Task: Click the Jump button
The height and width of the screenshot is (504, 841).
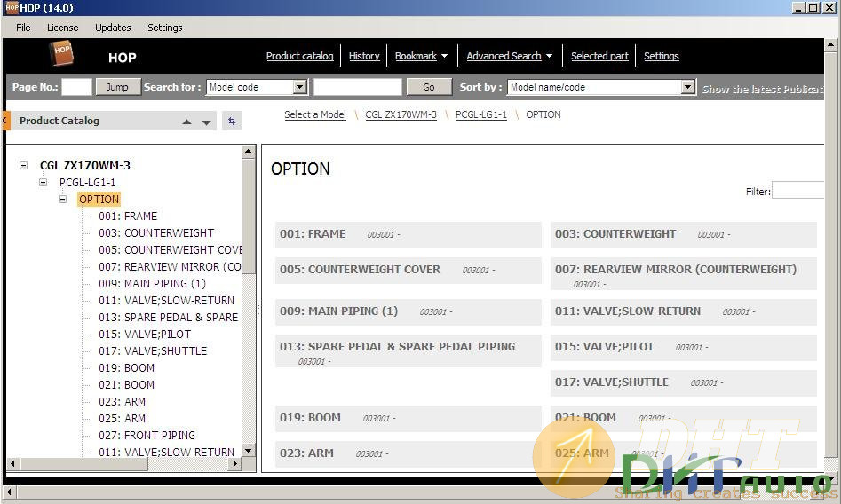Action: tap(117, 87)
